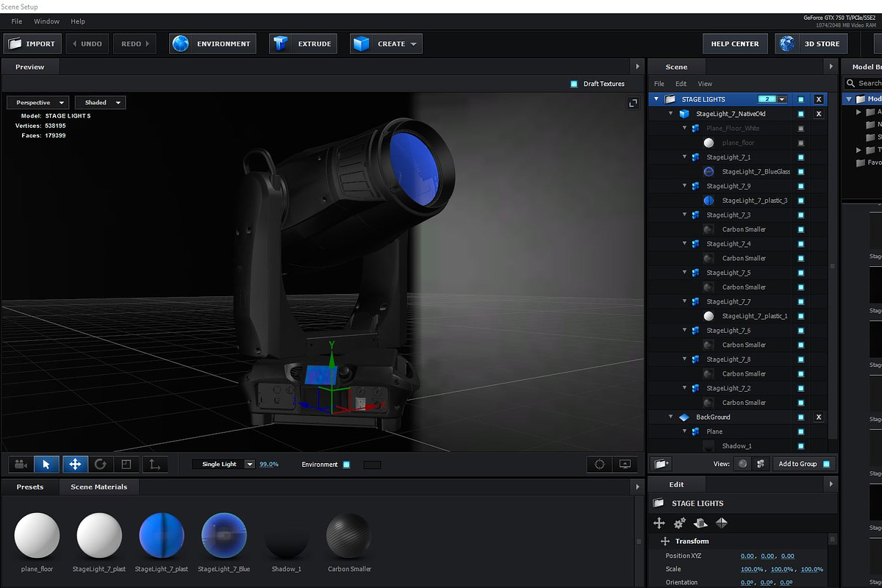Collapse the StageLight_7_9 tree node
The image size is (882, 588).
tap(684, 186)
